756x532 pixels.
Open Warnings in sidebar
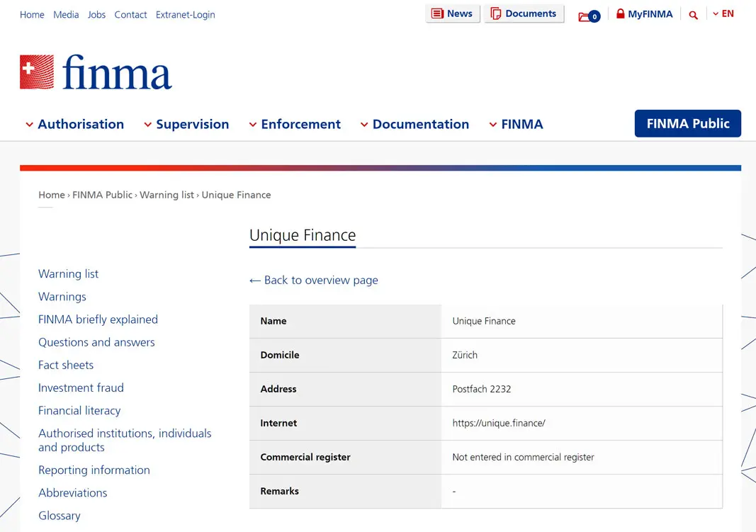tap(62, 297)
